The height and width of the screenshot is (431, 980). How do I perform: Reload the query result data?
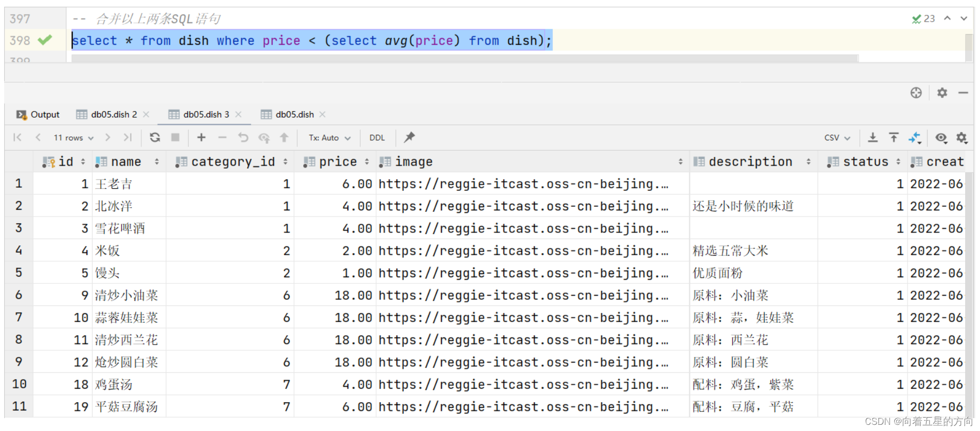[x=155, y=137]
